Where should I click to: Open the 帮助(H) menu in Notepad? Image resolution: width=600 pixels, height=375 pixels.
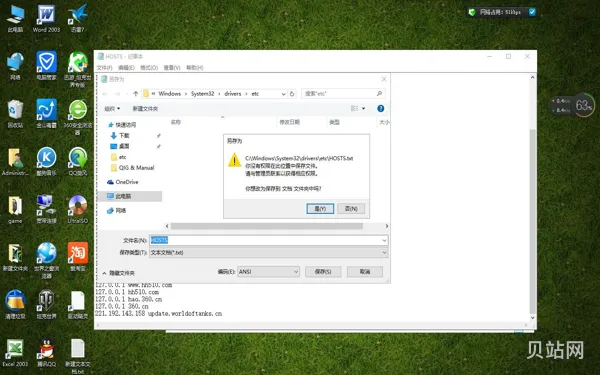click(195, 68)
